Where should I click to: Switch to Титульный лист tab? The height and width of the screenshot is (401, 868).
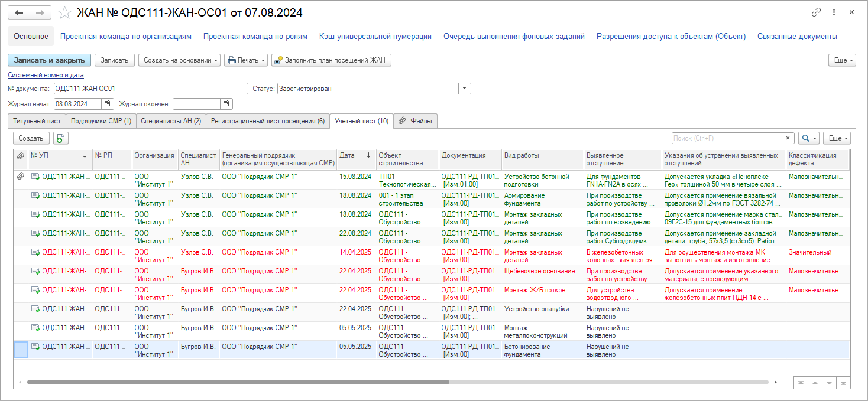[37, 121]
